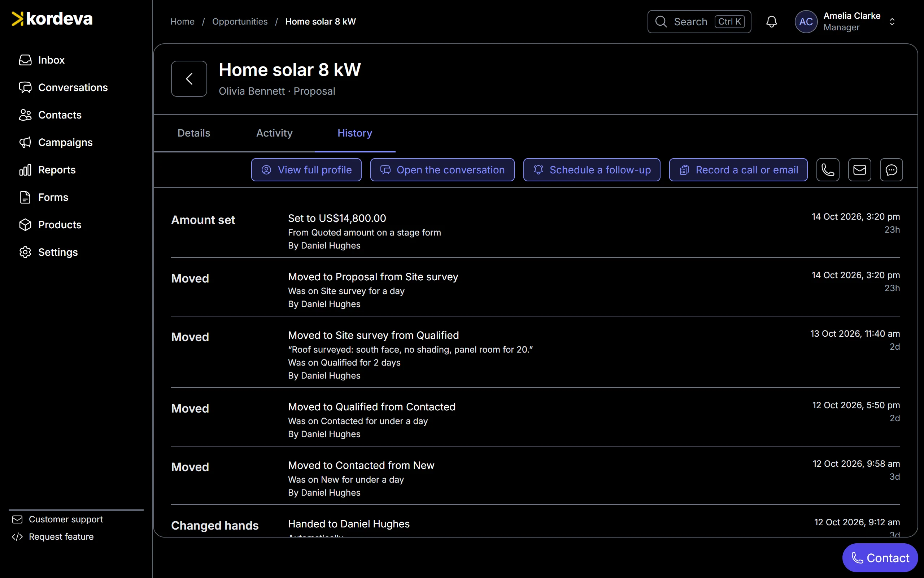Viewport: 924px width, 578px height.
Task: Click the kordeva logo
Action: 52,19
